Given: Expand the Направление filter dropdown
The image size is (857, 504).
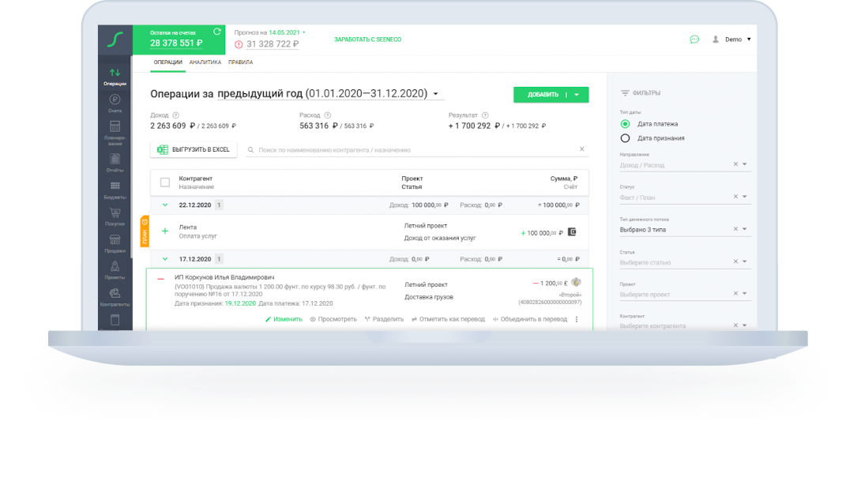Looking at the screenshot, I should coord(744,165).
